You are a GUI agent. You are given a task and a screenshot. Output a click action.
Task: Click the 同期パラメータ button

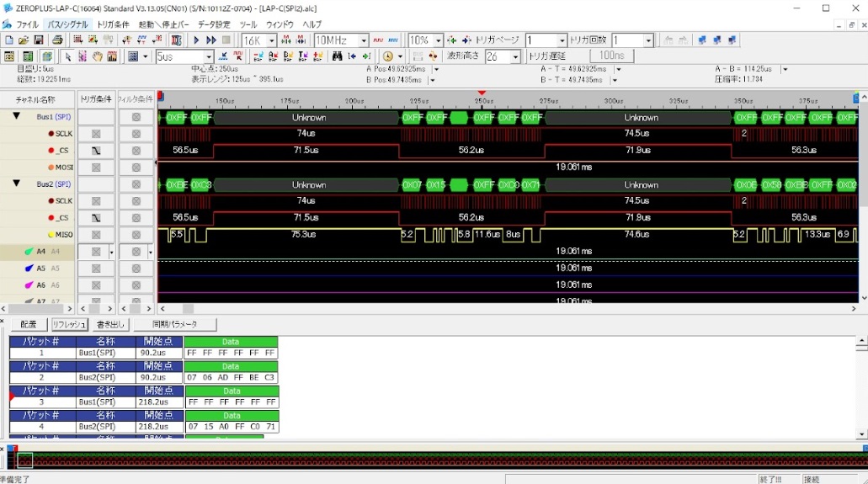pyautogui.click(x=175, y=324)
